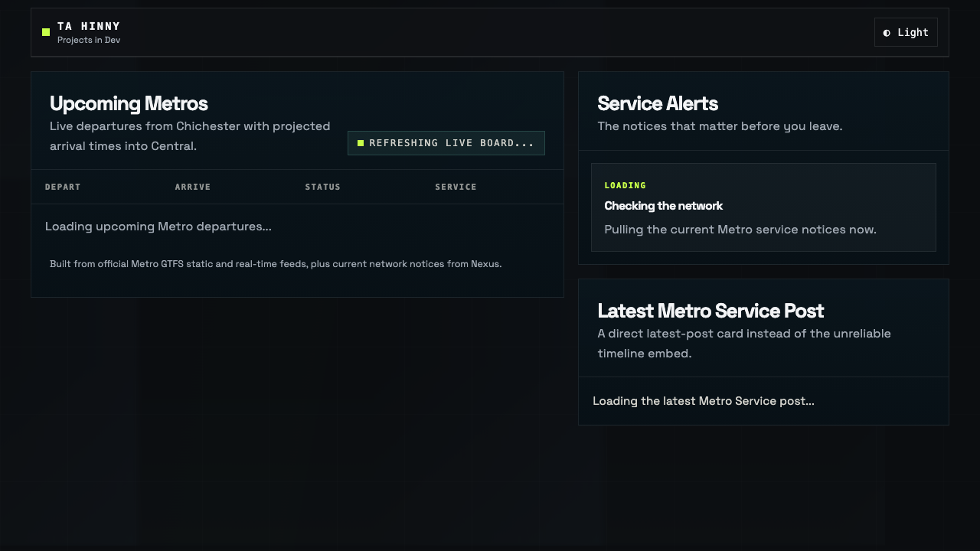The height and width of the screenshot is (551, 980).
Task: Click the notices that matter subtitle
Action: (x=720, y=126)
